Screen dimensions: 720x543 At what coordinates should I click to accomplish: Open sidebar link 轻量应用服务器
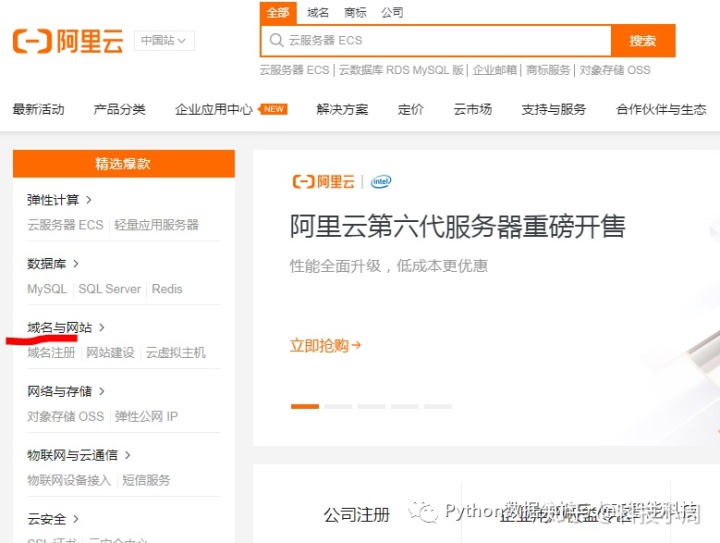157,225
